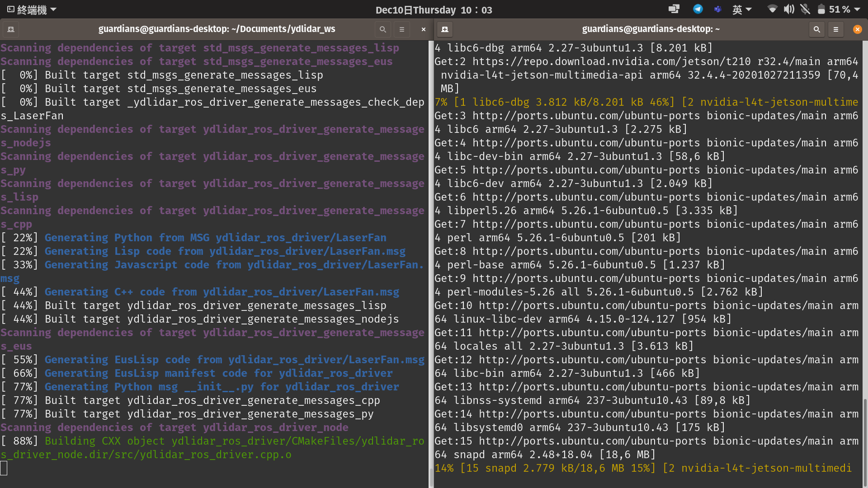Click "Generating Lisp code" 22% line
The width and height of the screenshot is (868, 488).
pos(203,251)
